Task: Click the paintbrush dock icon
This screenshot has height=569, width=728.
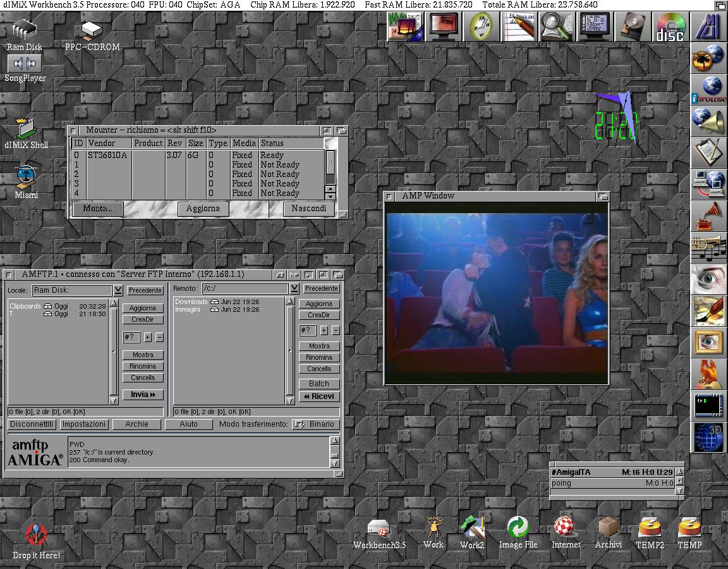Action: (709, 311)
